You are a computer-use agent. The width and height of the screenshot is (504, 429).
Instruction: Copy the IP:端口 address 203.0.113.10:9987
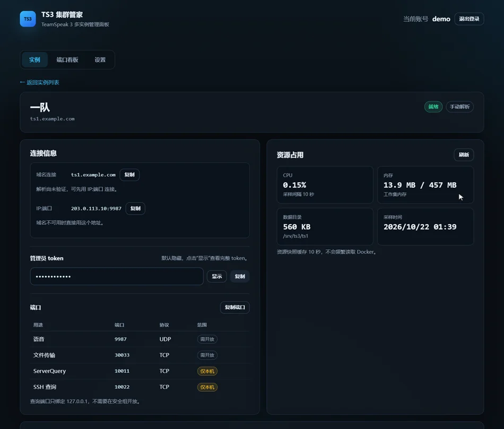[x=135, y=208]
